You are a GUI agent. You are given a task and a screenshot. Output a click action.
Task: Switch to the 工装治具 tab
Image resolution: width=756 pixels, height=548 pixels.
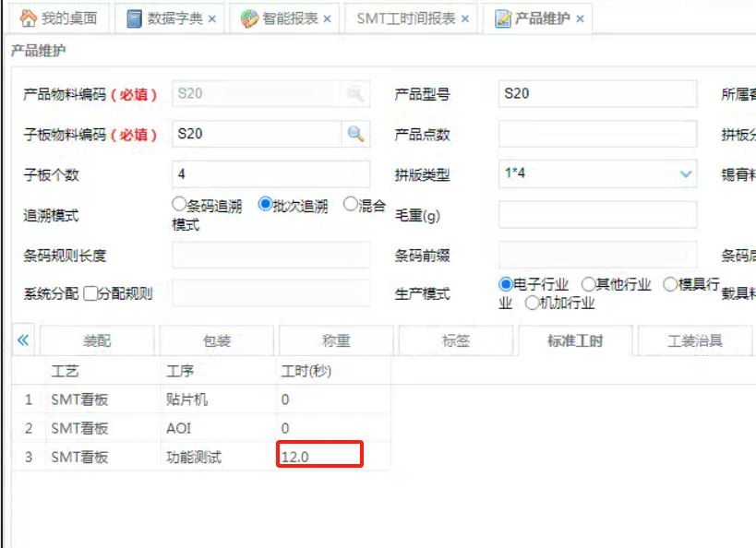tap(694, 340)
